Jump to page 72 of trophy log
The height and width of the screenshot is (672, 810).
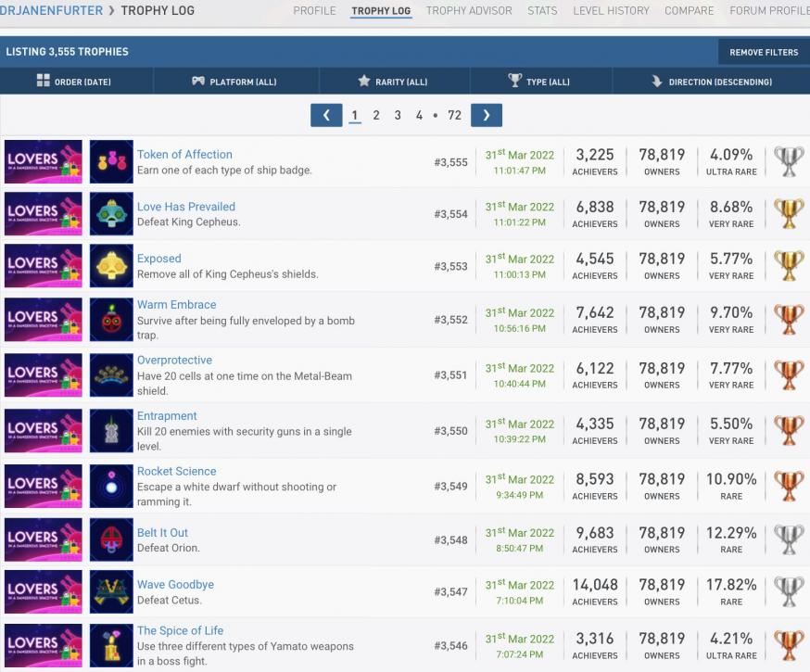(x=454, y=116)
